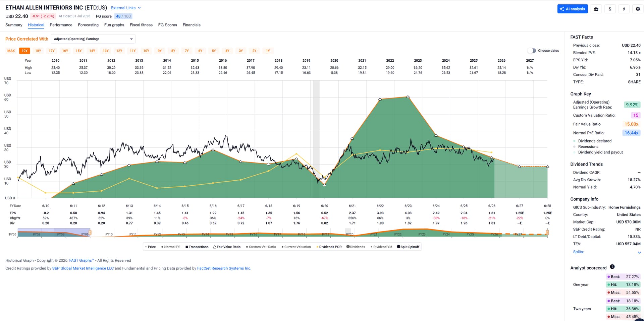644x321 pixels.
Task: Open the settings gear icon
Action: 638,9
